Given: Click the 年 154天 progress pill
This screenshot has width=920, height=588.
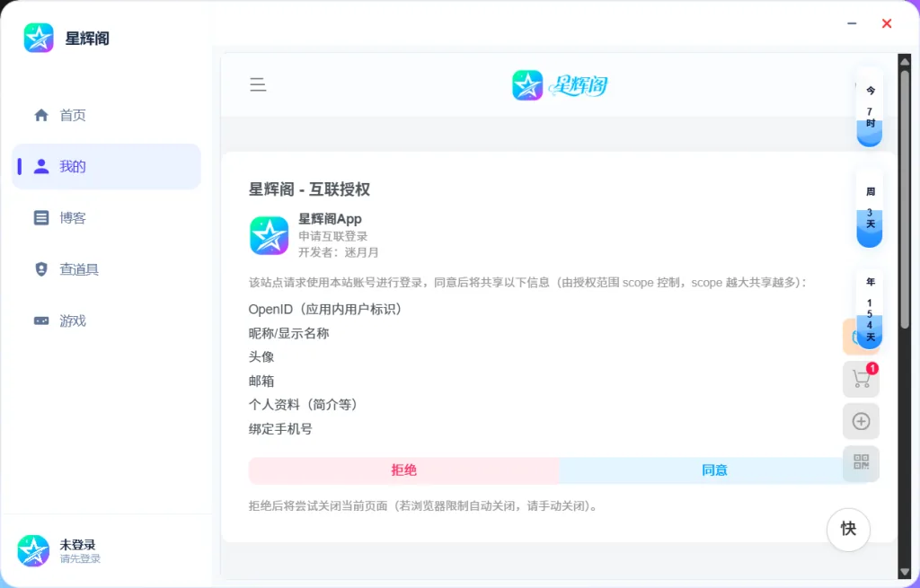Looking at the screenshot, I should click(x=870, y=310).
